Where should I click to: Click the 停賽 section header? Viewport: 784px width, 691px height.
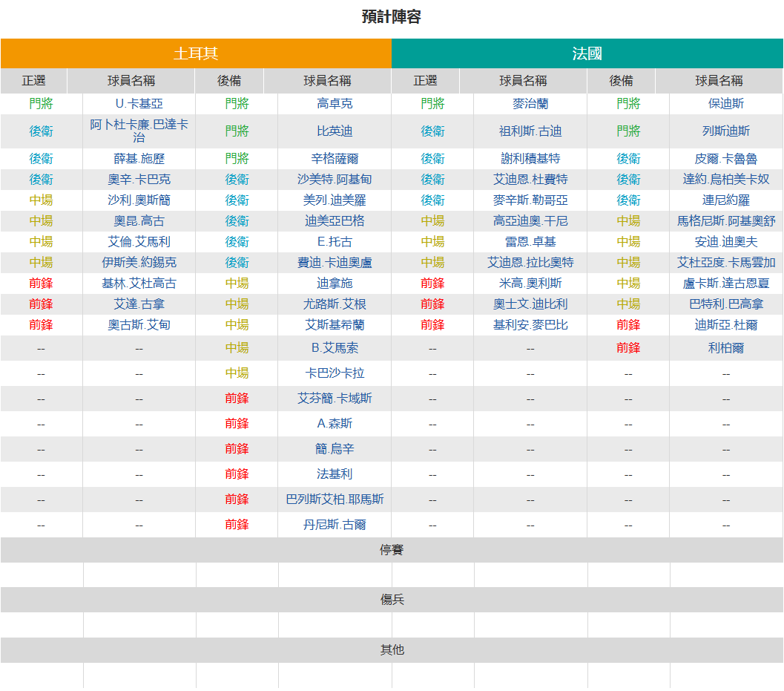(392, 550)
